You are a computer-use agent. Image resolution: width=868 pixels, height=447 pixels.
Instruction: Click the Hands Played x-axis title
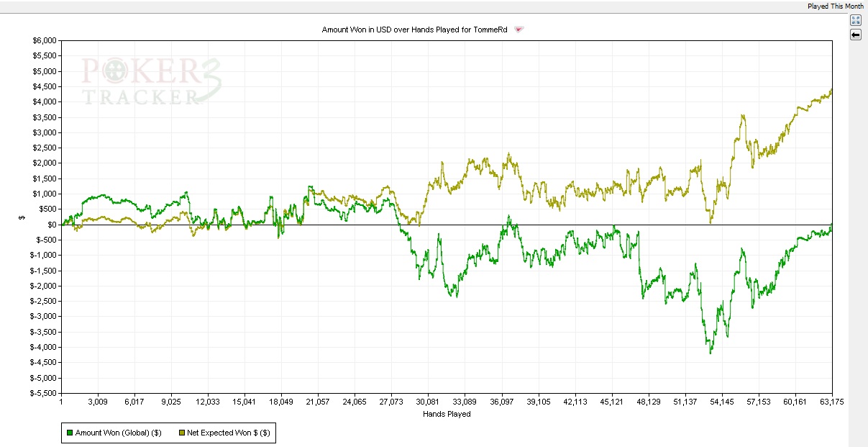(447, 414)
